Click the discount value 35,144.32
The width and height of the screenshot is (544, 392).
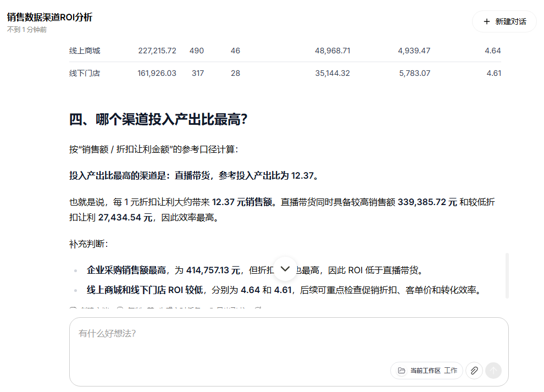332,73
